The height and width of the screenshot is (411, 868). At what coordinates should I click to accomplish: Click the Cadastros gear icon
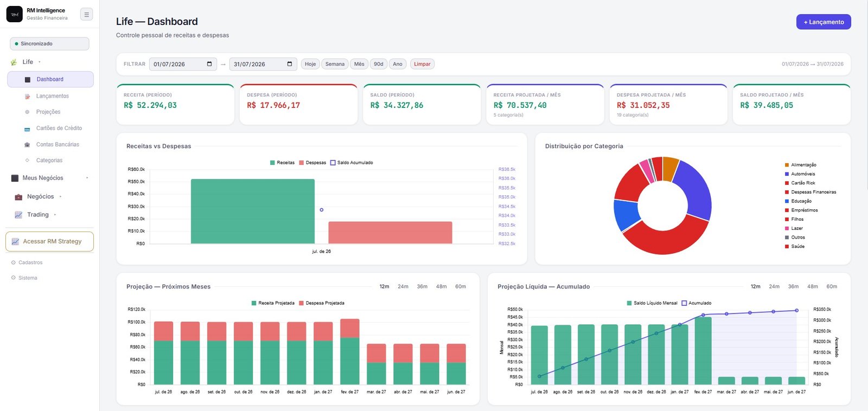pos(14,262)
